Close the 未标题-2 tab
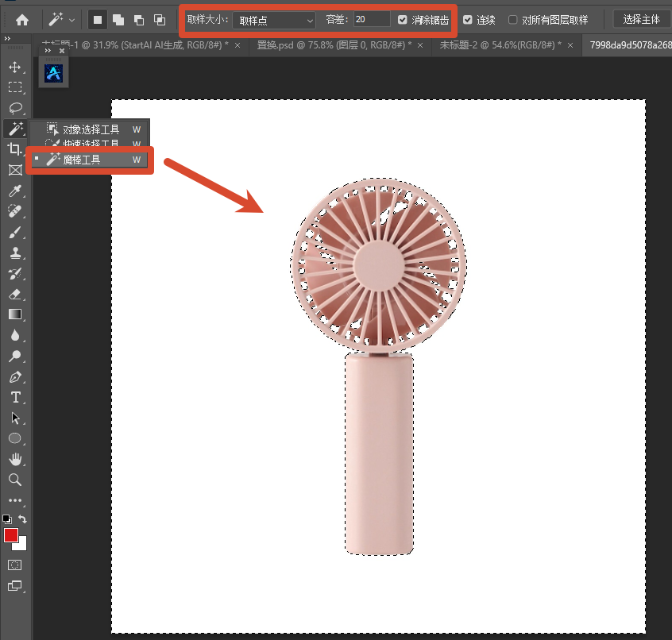Viewport: 672px width, 640px height. pyautogui.click(x=570, y=45)
